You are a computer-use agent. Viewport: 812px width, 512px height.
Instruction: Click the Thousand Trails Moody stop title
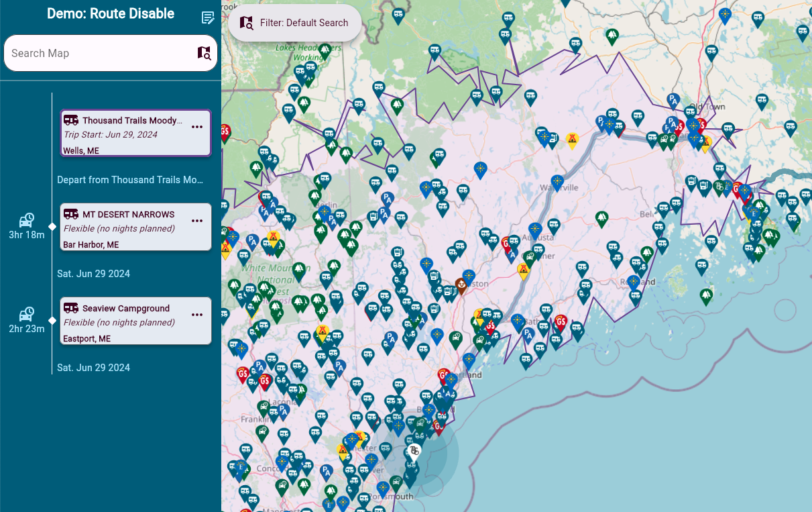click(x=132, y=121)
